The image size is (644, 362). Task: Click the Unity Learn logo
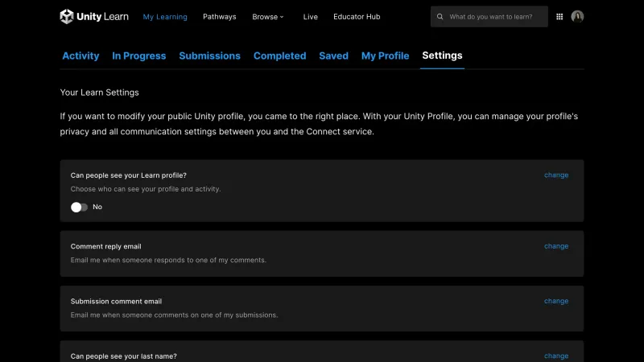(94, 16)
